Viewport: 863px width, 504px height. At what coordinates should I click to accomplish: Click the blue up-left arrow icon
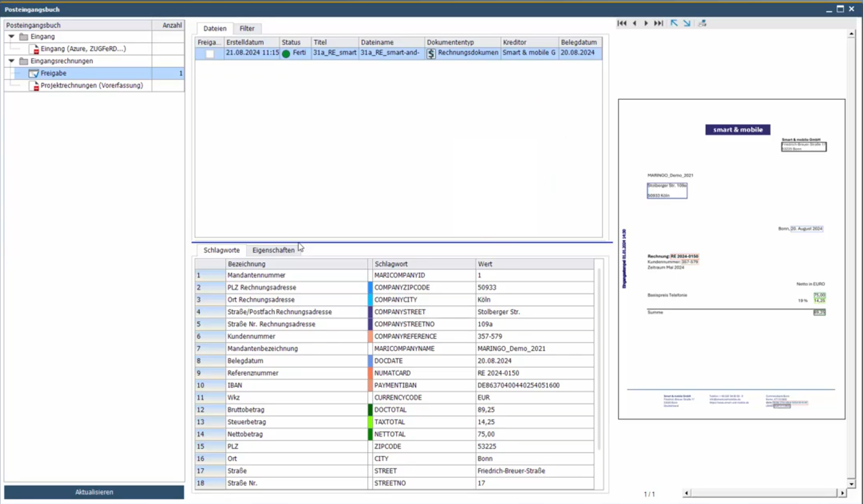pyautogui.click(x=674, y=23)
